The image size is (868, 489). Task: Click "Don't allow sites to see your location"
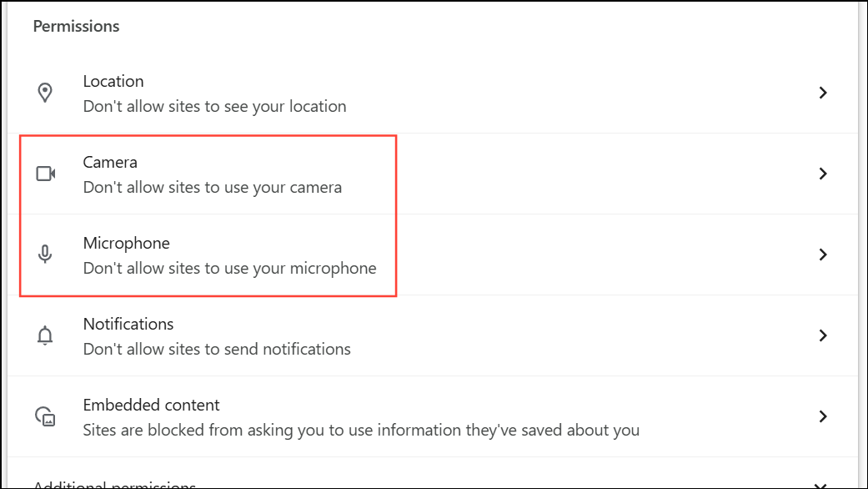(x=215, y=106)
